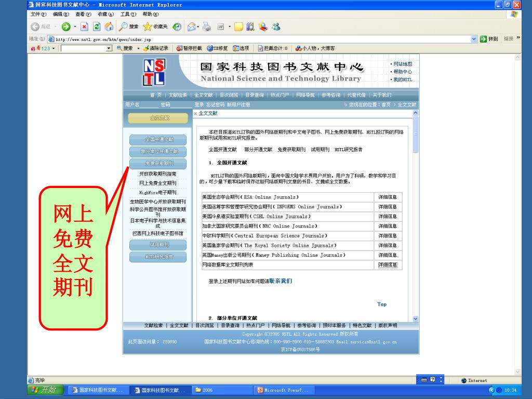Click the Edit with Word icon
Image resolution: width=532 pixels, height=399 pixels.
(220, 26)
